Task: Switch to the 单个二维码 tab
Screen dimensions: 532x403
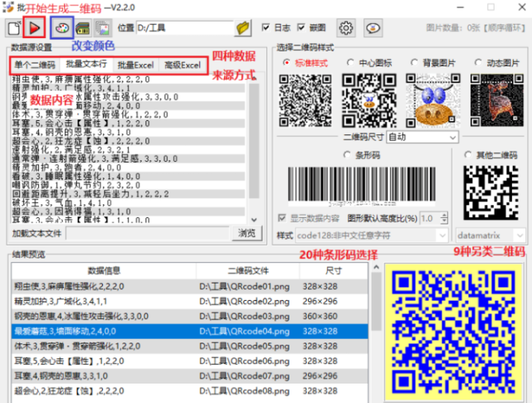Action: (35, 65)
